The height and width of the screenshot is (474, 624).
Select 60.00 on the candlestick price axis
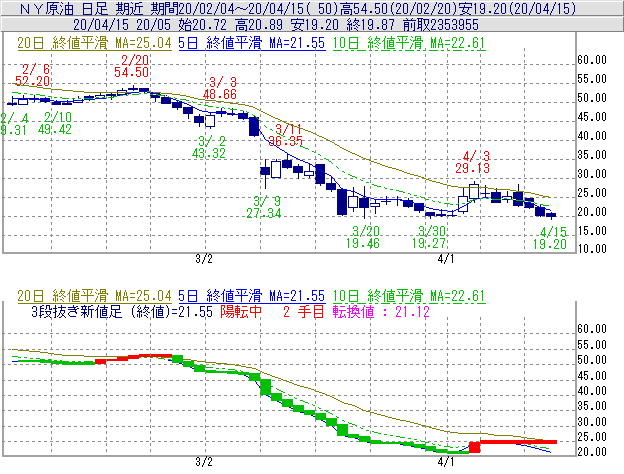tap(592, 60)
